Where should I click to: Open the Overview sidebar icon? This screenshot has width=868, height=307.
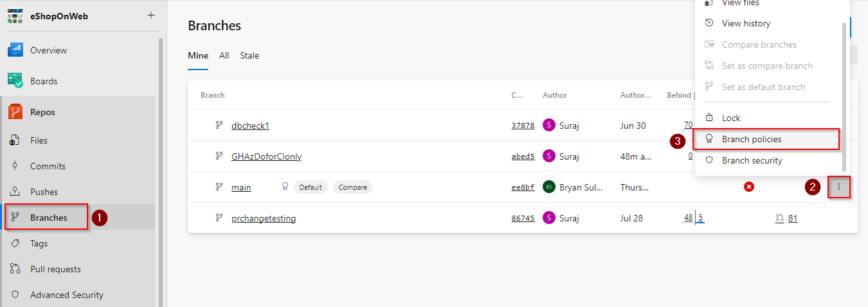click(15, 50)
